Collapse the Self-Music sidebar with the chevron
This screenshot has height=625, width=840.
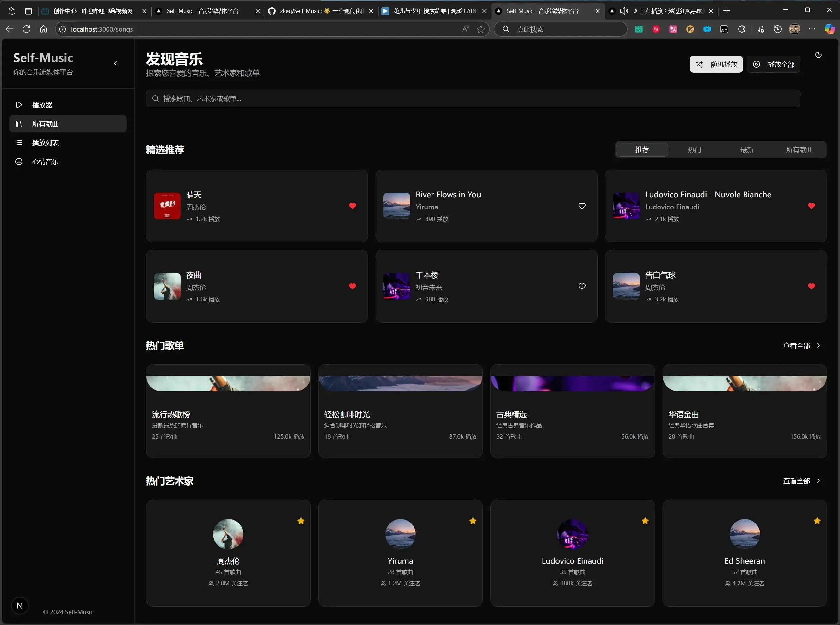tap(115, 63)
